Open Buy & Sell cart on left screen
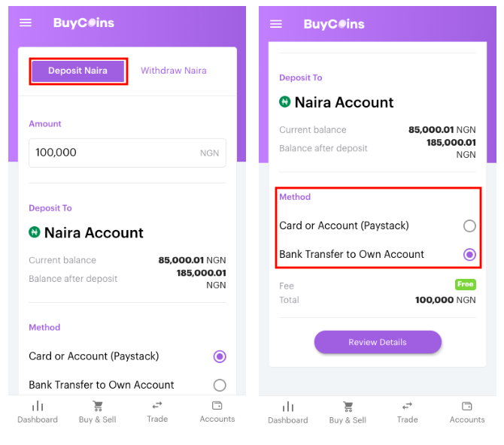The height and width of the screenshot is (445, 504). 97,412
